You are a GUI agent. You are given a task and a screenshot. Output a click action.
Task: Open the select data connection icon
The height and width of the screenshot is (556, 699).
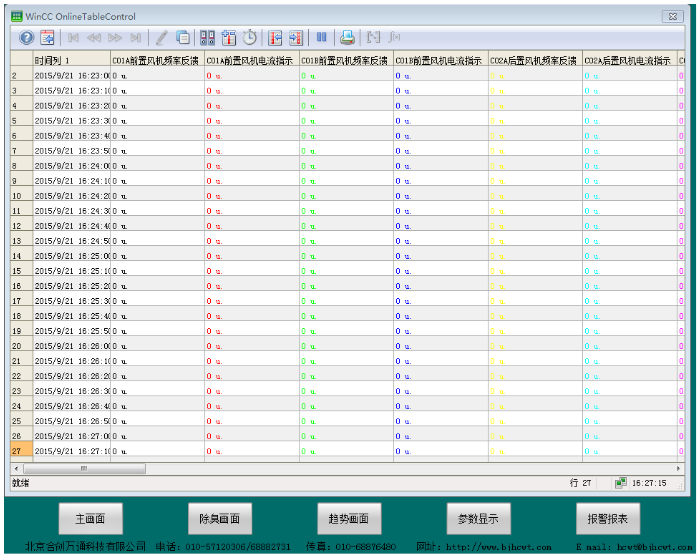click(x=207, y=38)
